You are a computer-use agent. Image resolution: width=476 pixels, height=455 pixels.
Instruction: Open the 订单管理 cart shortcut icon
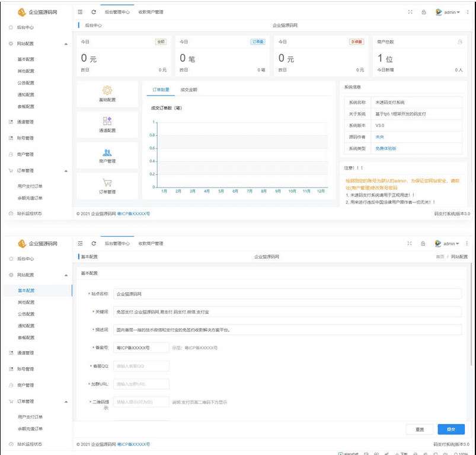point(107,183)
